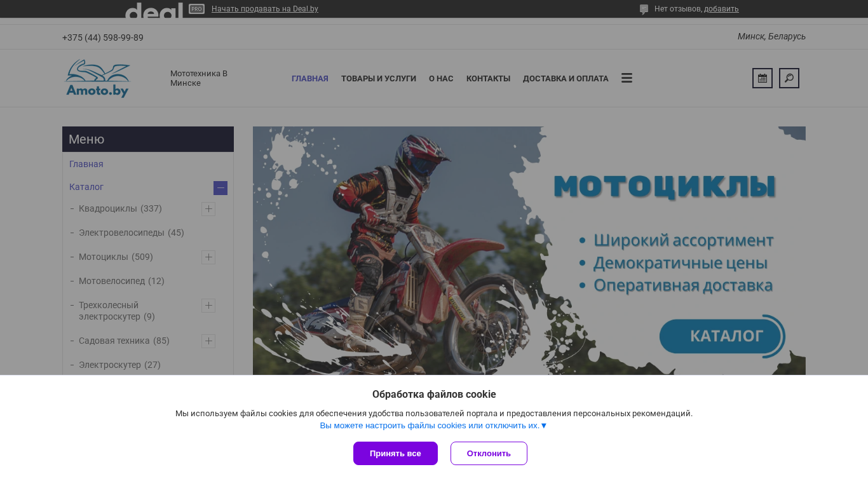Click Минск, Беларусь location text
The height and width of the screenshot is (488, 868).
(x=771, y=36)
